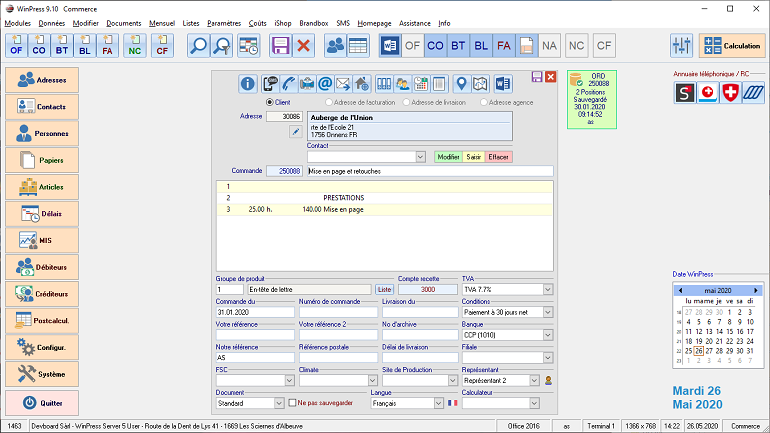The image size is (770, 433).
Task: Create a new NC document
Action: click(x=135, y=46)
